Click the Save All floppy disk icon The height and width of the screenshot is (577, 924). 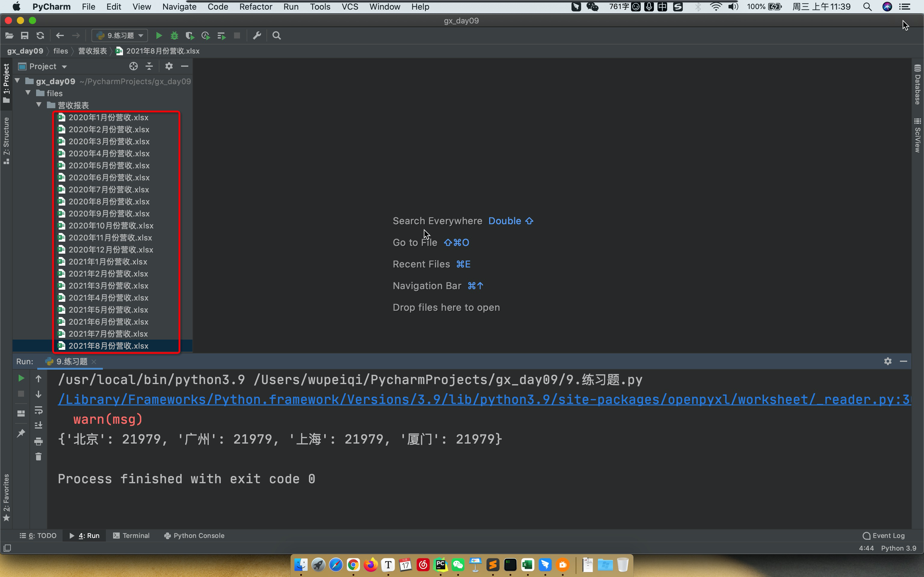[25, 35]
